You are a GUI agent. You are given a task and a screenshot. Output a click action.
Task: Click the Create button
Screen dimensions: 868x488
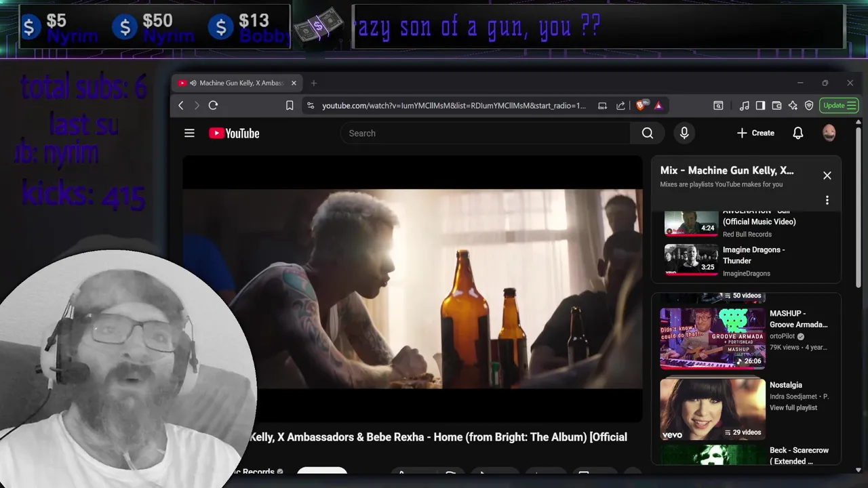coord(755,134)
